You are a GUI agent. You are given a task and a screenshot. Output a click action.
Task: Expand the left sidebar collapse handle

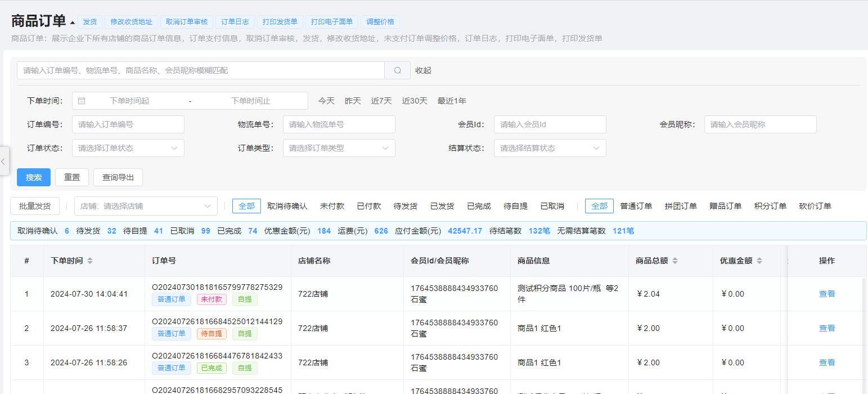(3, 161)
